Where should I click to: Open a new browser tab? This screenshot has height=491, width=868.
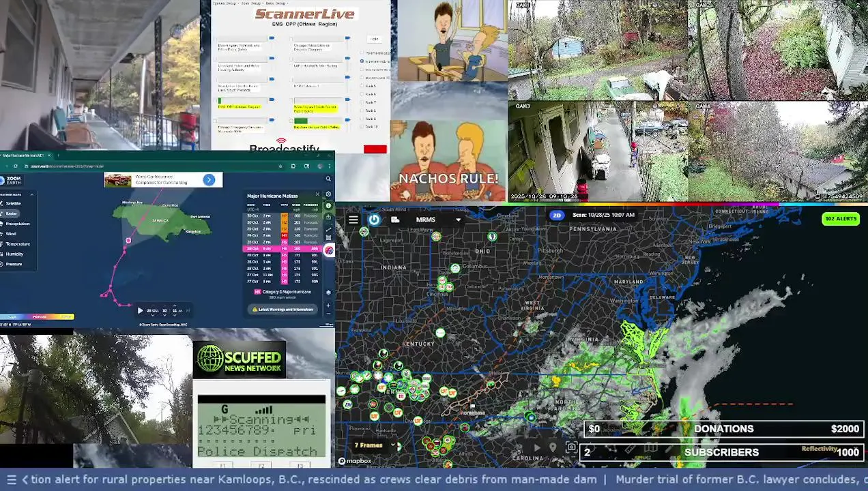(58, 155)
